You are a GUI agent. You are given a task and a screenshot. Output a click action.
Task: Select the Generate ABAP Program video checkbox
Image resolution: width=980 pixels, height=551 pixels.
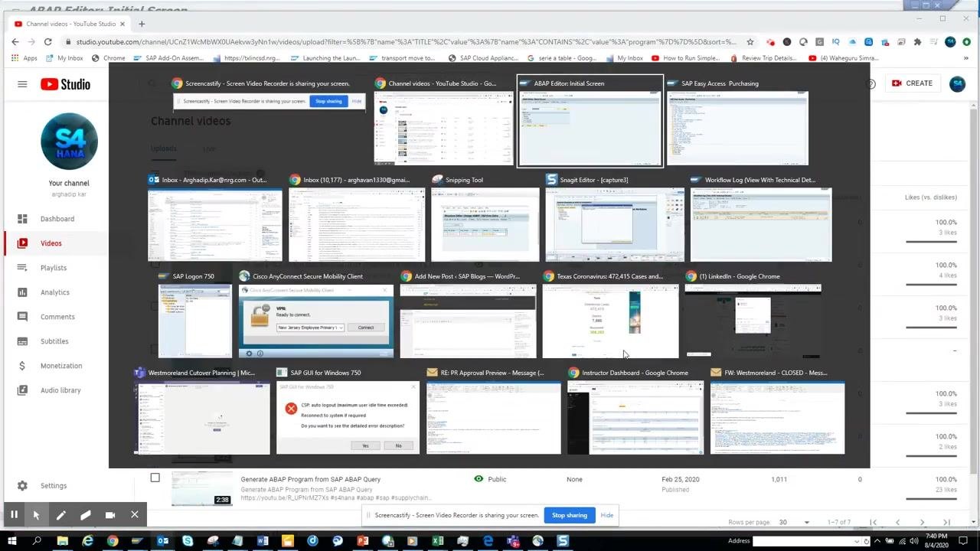(155, 478)
